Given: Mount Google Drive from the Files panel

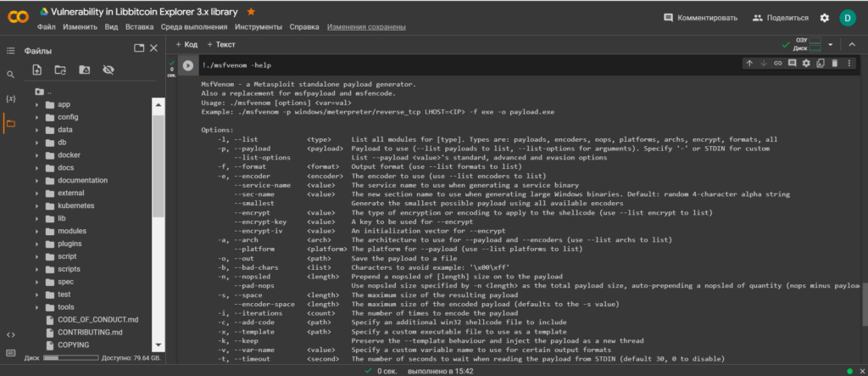Looking at the screenshot, I should (84, 70).
